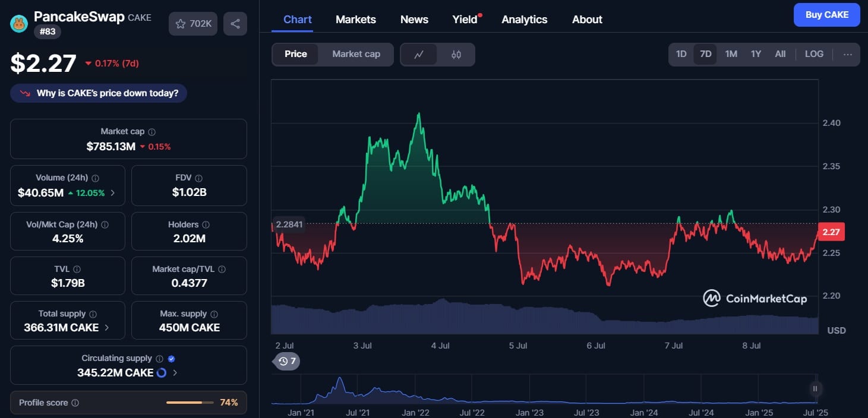Click the circulating supply progress ring
The height and width of the screenshot is (418, 868).
[162, 373]
